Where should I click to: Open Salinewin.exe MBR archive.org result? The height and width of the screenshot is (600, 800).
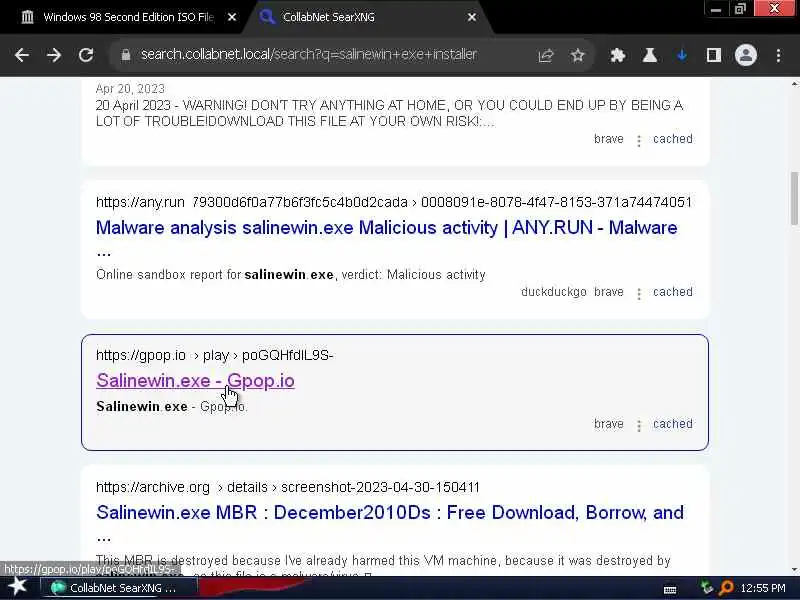click(x=390, y=513)
